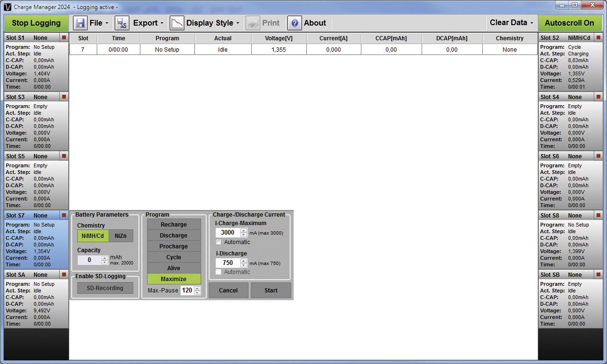Click the Display Style graph icon
This screenshot has height=364, width=607.
point(176,22)
